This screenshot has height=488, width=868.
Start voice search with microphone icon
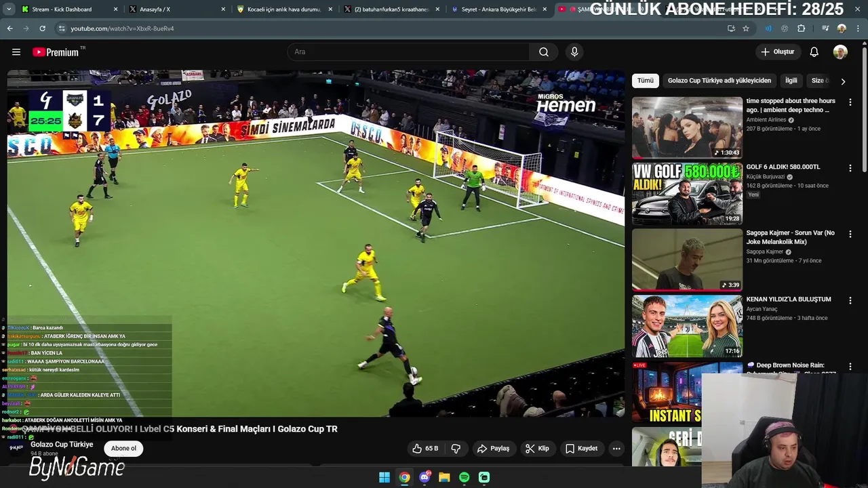click(x=574, y=52)
